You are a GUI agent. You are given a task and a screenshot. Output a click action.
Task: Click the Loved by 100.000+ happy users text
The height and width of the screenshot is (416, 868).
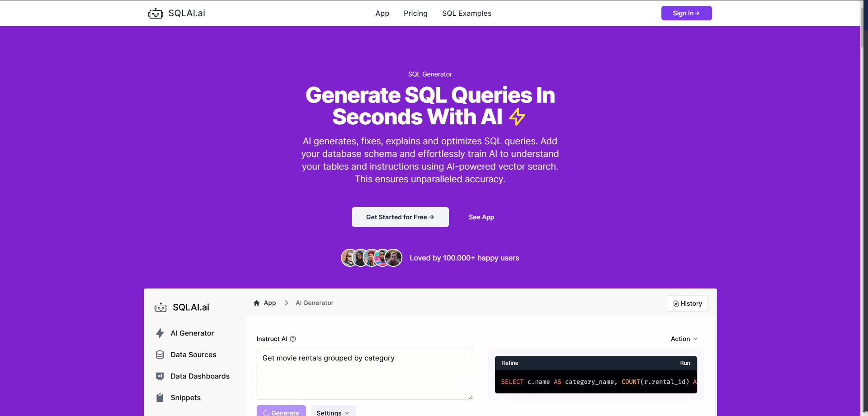pyautogui.click(x=464, y=258)
